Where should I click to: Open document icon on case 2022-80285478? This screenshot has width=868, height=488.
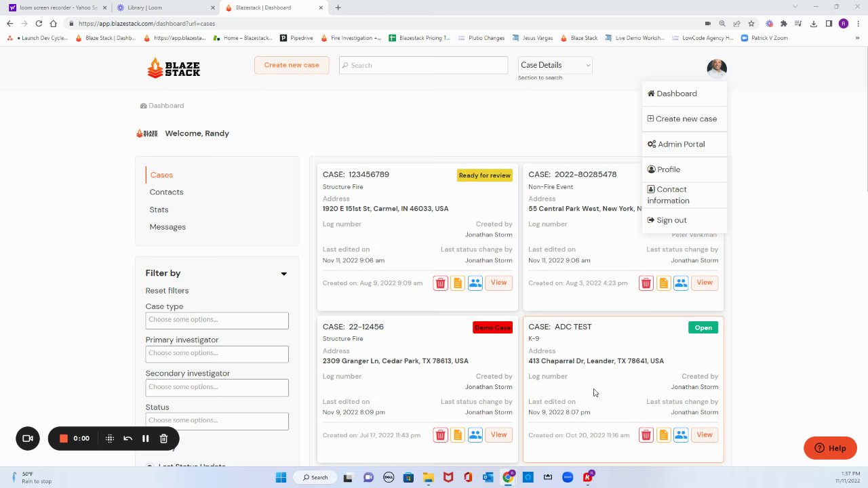tap(663, 283)
